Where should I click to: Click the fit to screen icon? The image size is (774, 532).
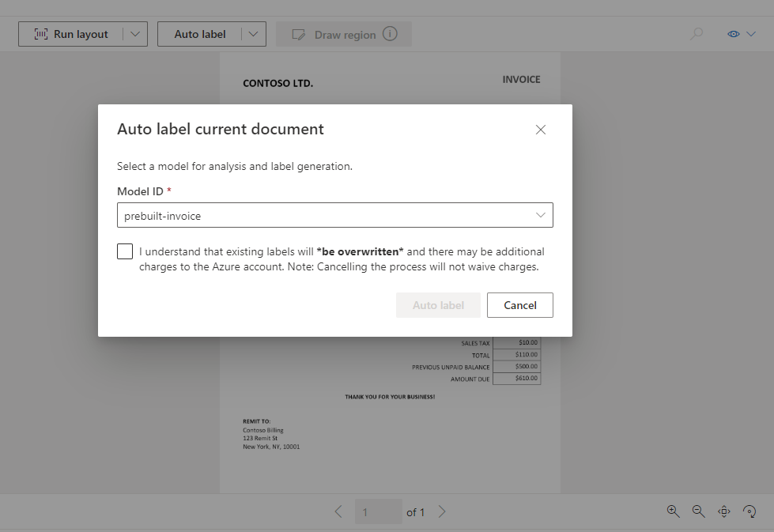pyautogui.click(x=724, y=511)
